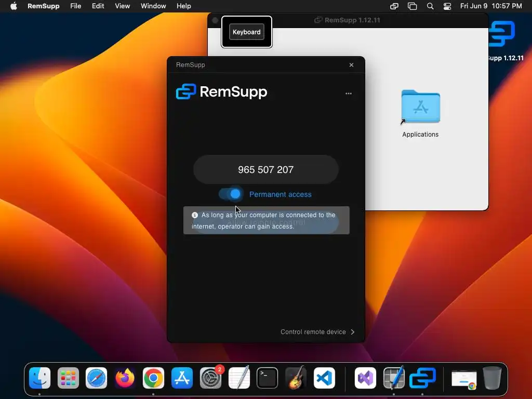The width and height of the screenshot is (532, 399).
Task: Launch Safari from the Dock
Action: pos(96,378)
